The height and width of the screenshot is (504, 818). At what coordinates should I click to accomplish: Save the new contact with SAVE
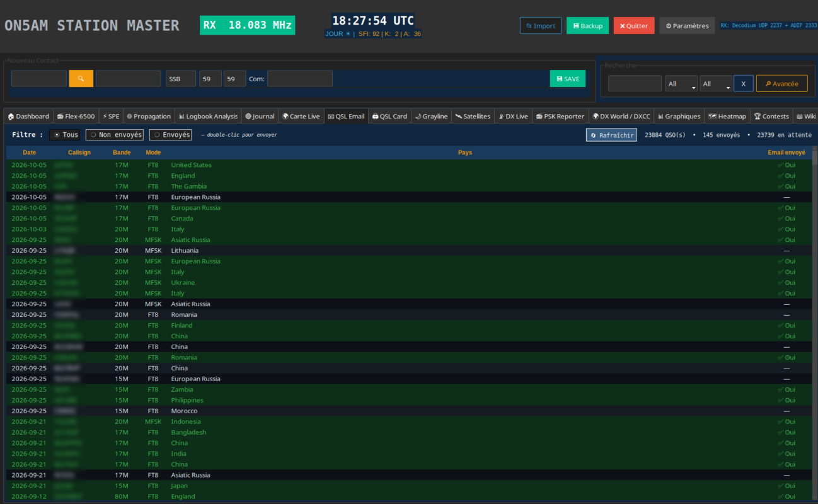[x=568, y=79]
